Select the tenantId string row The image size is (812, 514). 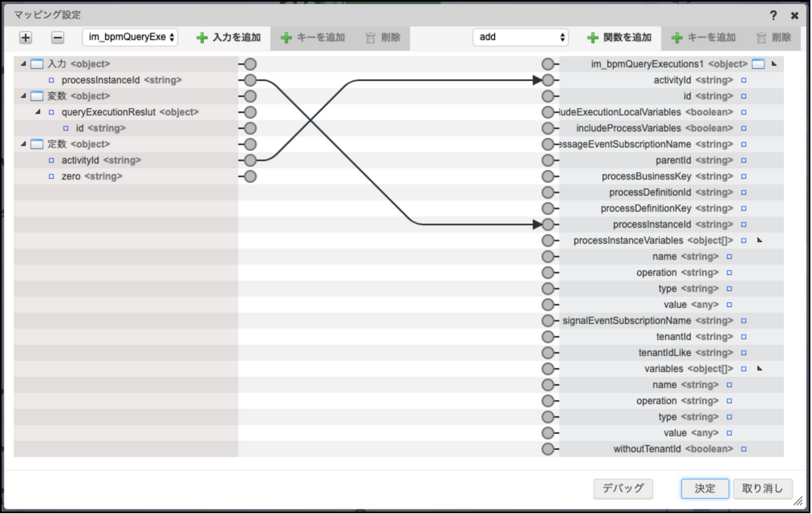pos(671,337)
